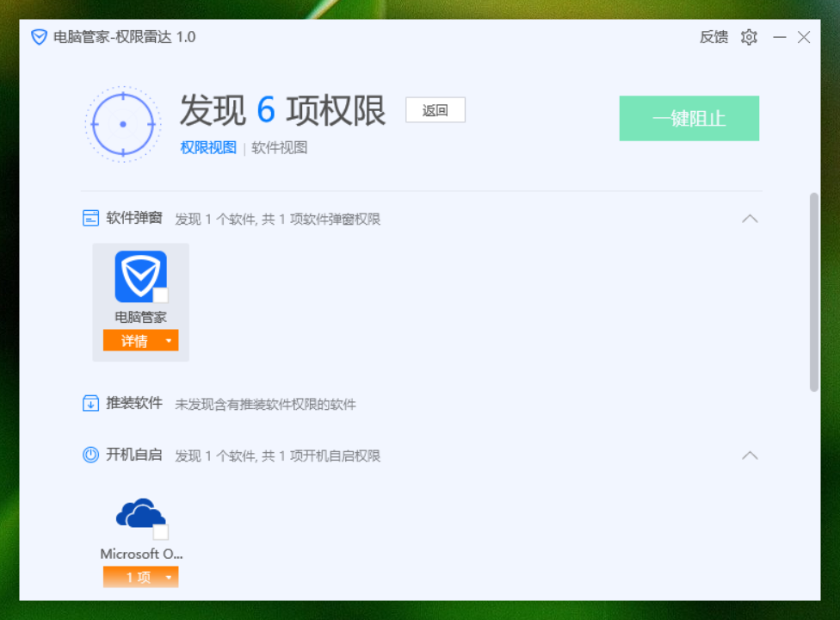Select the 电脑管家 app shield icon

point(141,276)
